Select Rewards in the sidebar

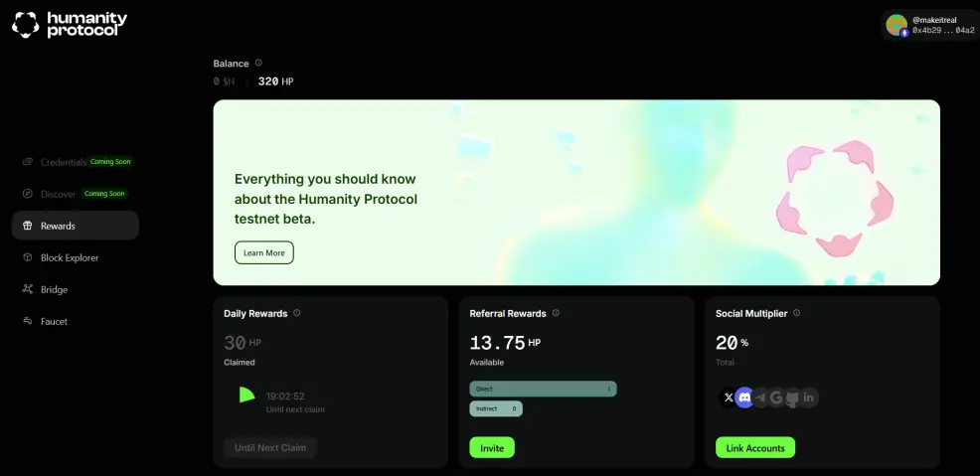pos(76,226)
